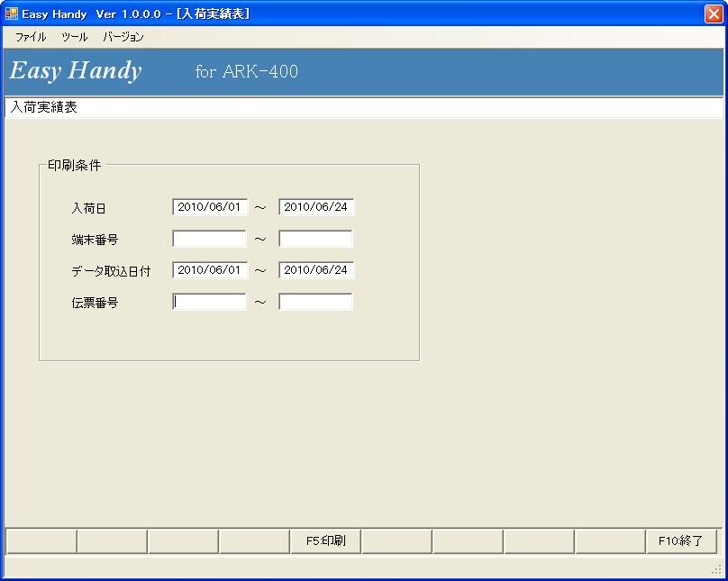Open the ツール menu
This screenshot has width=728, height=581.
click(x=74, y=37)
